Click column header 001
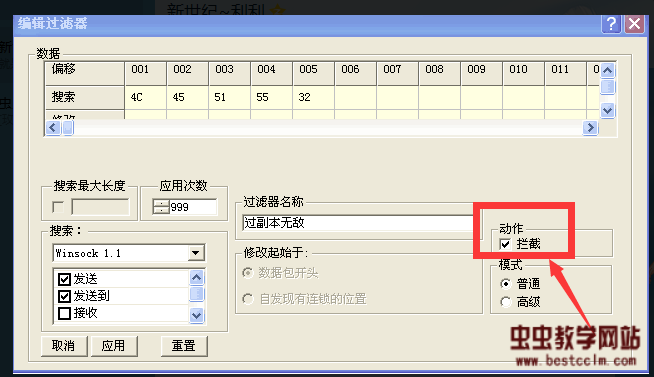The height and width of the screenshot is (377, 654). coord(146,73)
